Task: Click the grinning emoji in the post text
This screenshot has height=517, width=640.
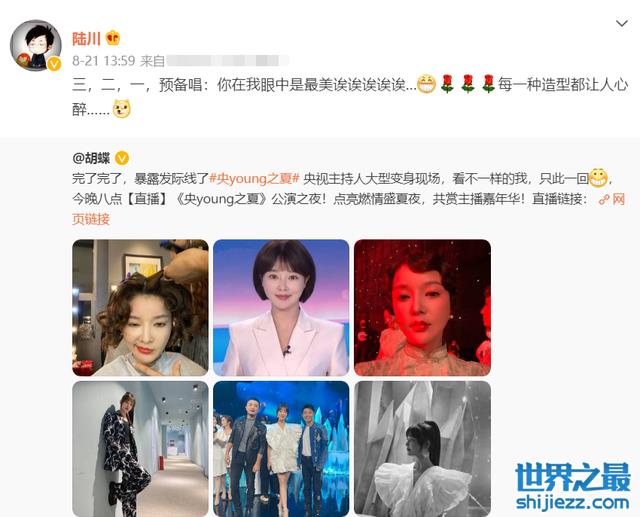Action: point(426,84)
